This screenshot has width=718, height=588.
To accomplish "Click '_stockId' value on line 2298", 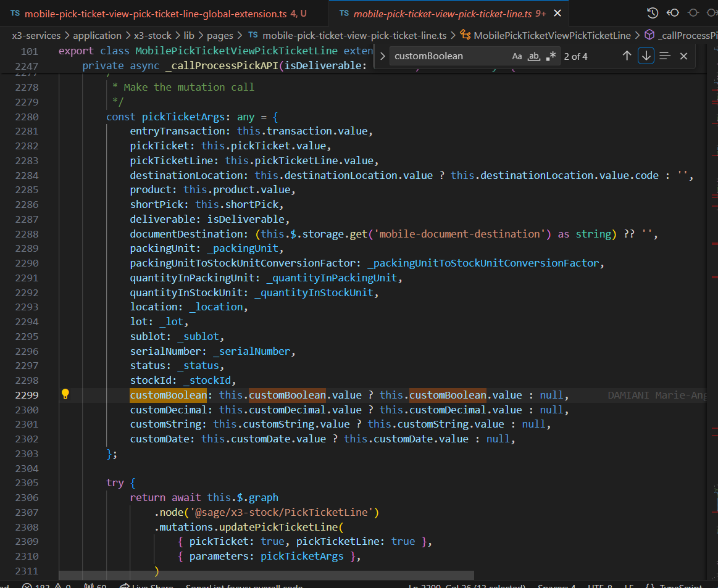I will pos(207,380).
